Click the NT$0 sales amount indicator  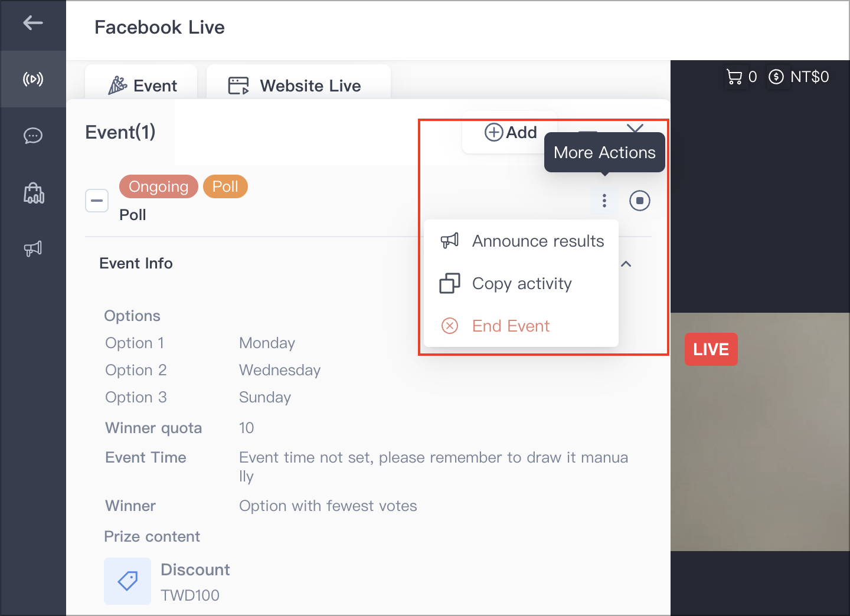pos(799,77)
